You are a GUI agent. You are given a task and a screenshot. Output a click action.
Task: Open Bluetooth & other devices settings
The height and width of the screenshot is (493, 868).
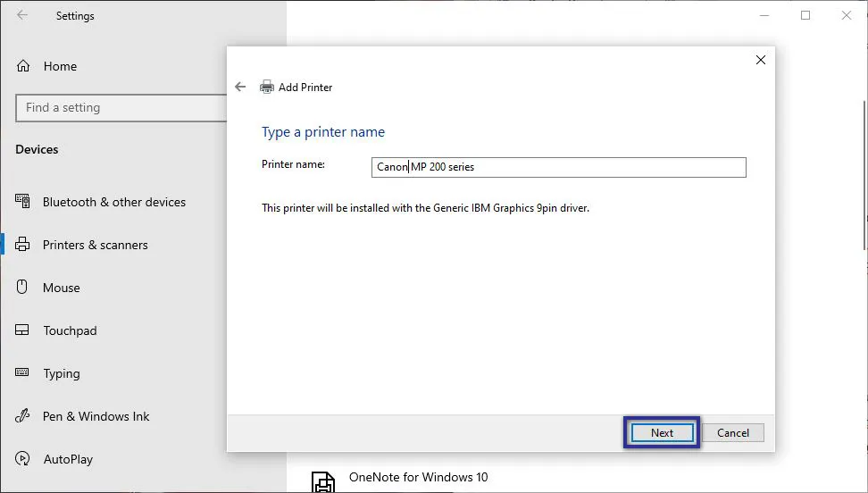pyautogui.click(x=113, y=202)
